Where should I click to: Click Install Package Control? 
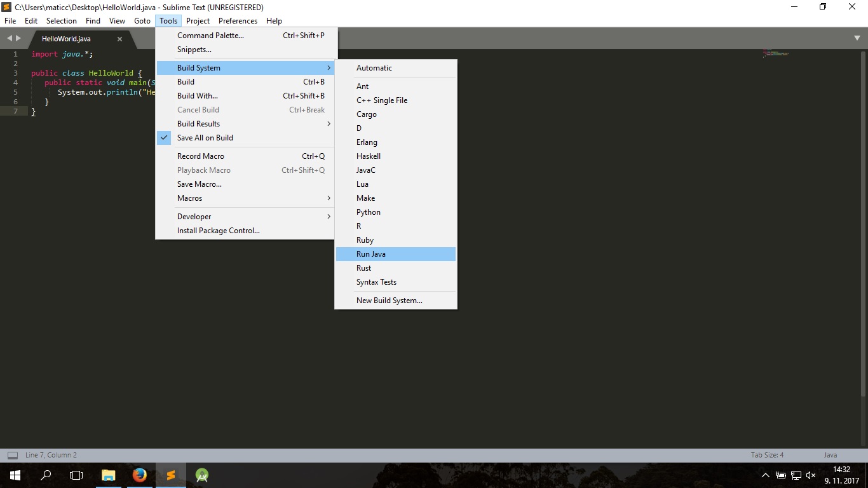coord(245,231)
